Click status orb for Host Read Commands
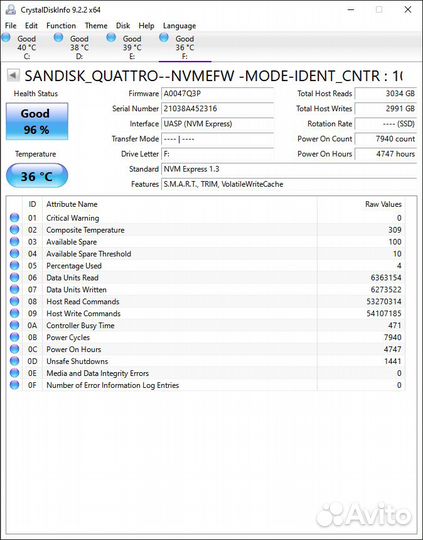Screen dimensions: 423x540 14,301
